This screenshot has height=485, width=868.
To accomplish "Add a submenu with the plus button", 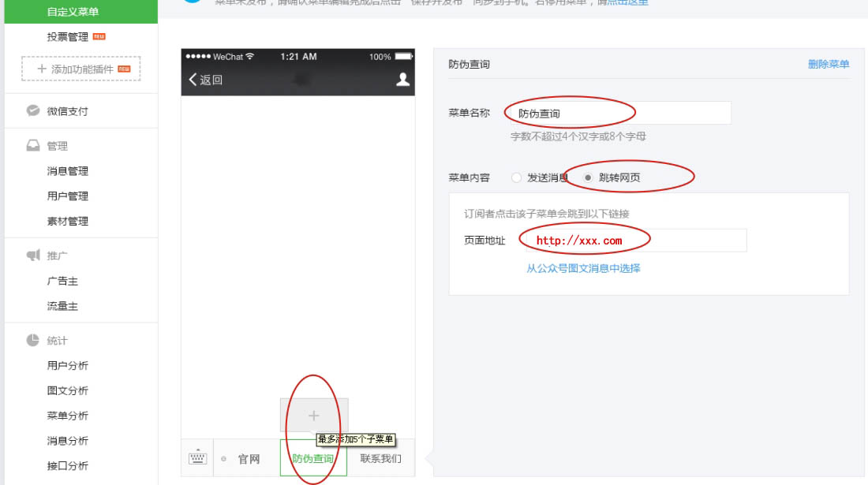I will coord(314,416).
